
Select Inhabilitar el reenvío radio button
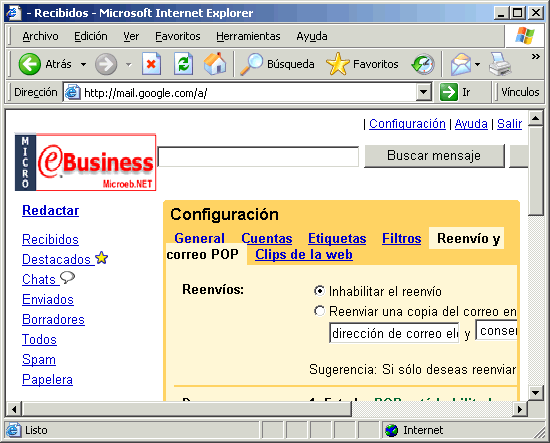[x=319, y=291]
